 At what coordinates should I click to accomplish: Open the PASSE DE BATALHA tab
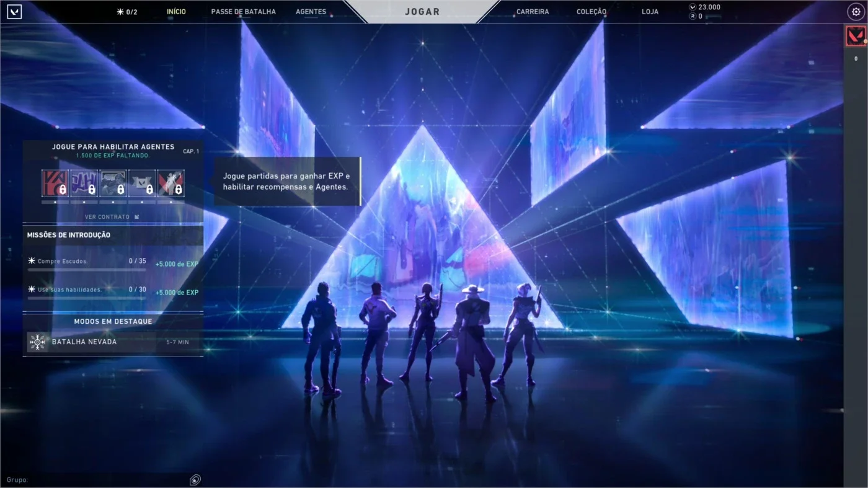(x=244, y=12)
